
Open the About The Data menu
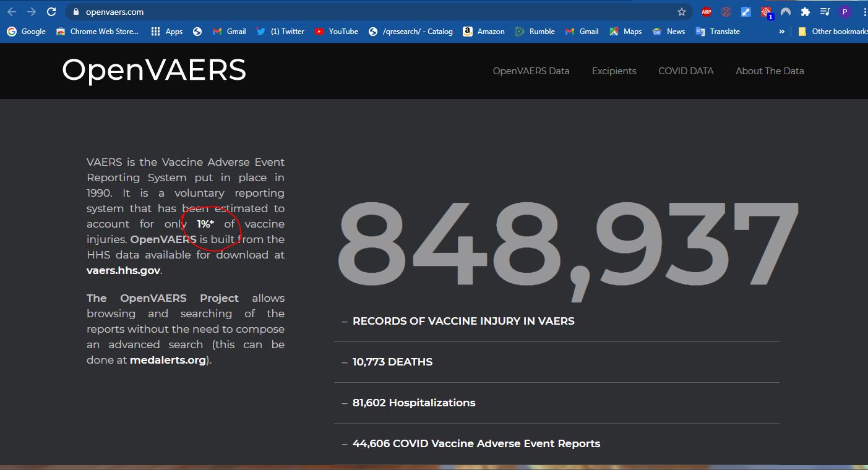[x=770, y=71]
